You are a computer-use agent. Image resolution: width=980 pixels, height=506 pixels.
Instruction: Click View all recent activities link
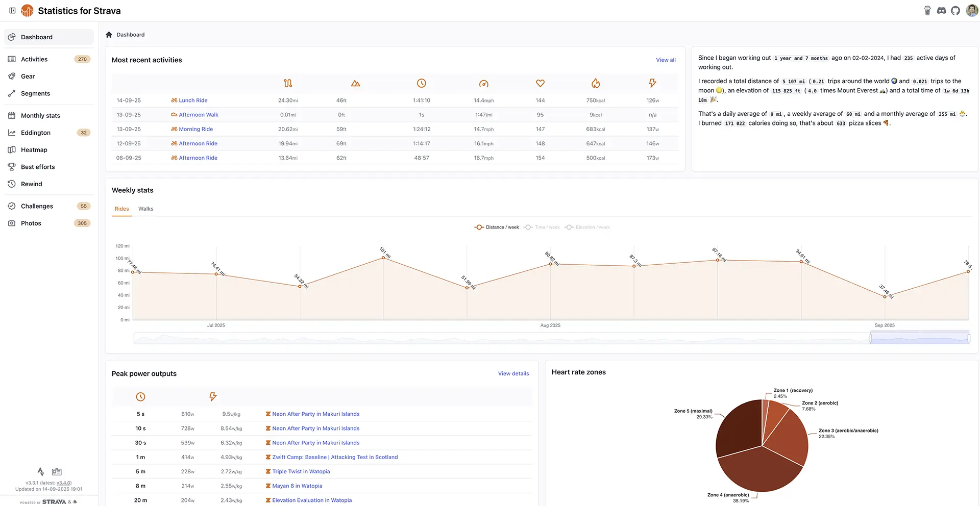click(666, 60)
